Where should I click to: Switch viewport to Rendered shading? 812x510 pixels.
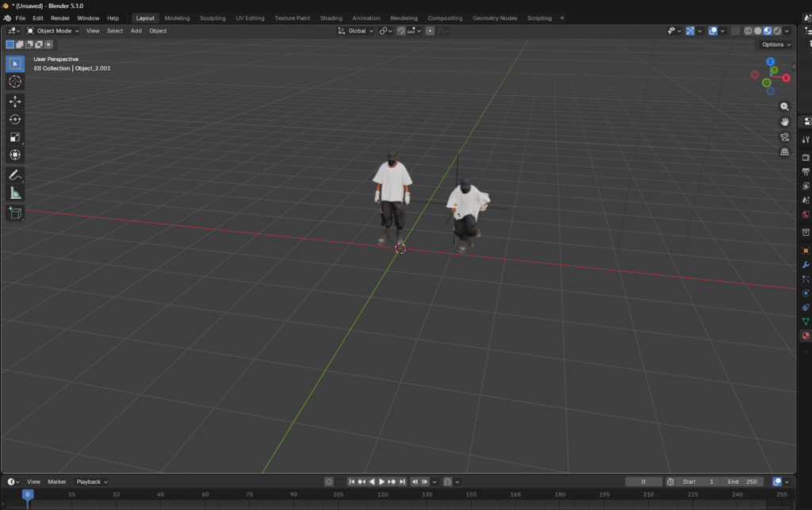click(776, 31)
